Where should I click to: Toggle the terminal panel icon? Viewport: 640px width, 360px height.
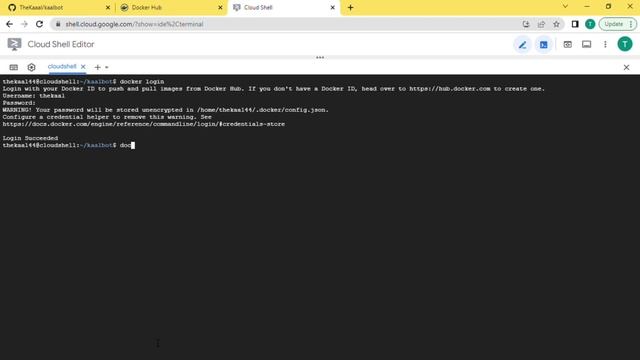[x=544, y=44]
